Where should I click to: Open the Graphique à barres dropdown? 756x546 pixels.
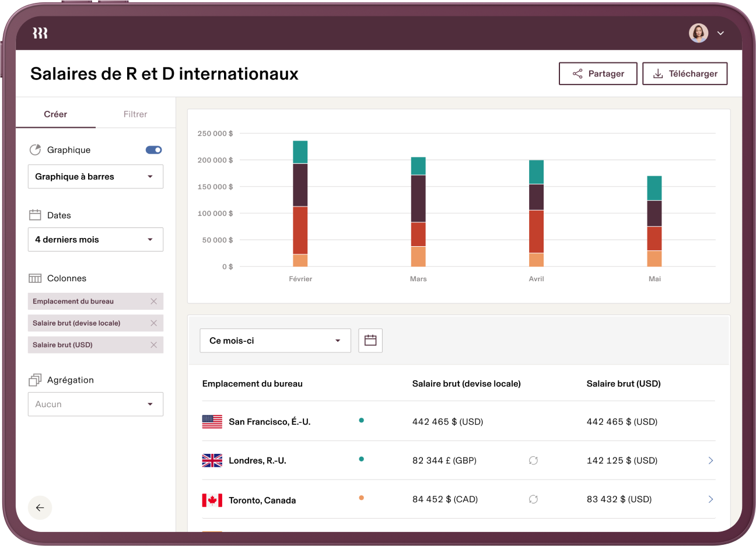[96, 177]
